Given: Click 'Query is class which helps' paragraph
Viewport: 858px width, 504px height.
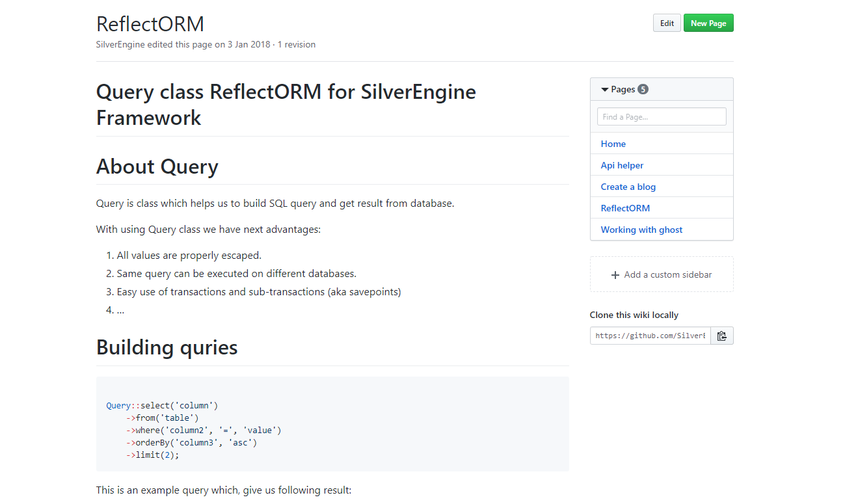Looking at the screenshot, I should (x=275, y=203).
